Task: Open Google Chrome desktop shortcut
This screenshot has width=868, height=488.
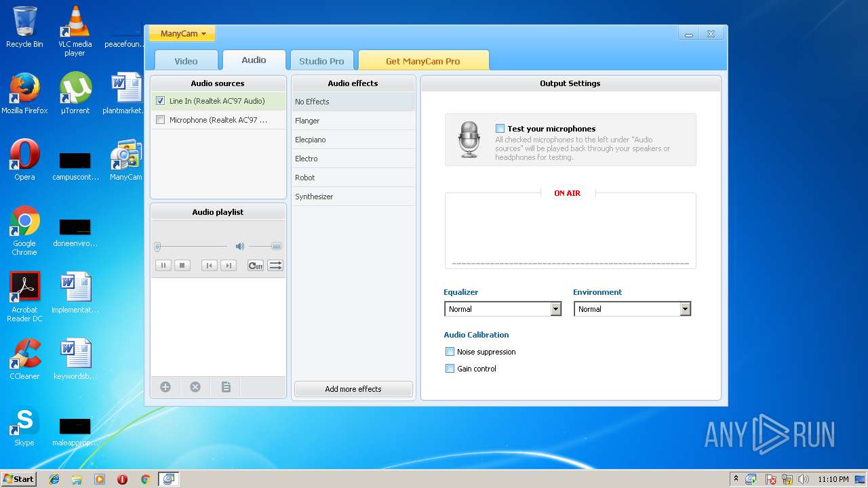Action: pos(24,230)
